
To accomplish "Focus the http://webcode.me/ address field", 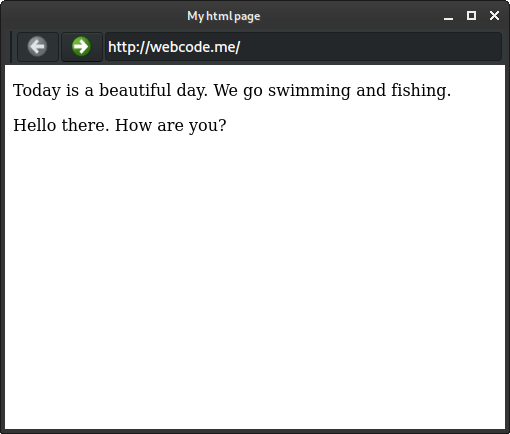I will pyautogui.click(x=303, y=47).
